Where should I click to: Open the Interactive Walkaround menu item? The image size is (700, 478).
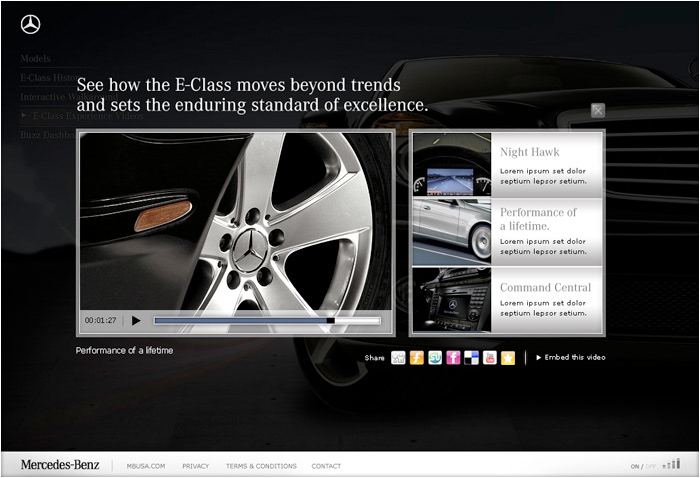(x=69, y=97)
